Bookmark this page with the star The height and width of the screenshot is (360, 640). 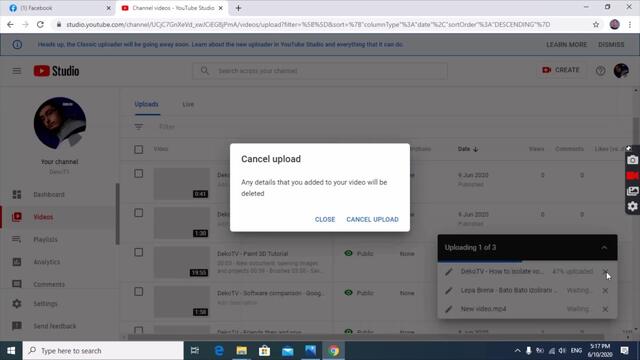[596, 25]
